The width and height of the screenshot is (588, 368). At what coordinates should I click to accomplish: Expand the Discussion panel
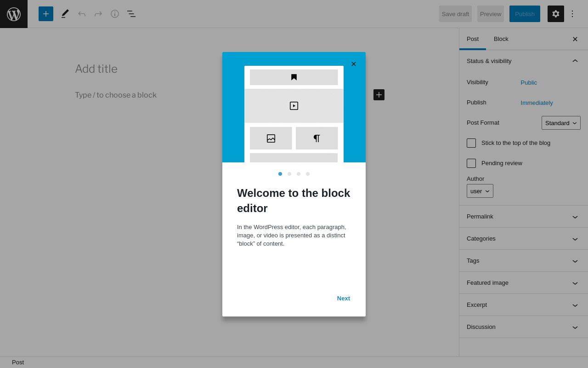(524, 327)
